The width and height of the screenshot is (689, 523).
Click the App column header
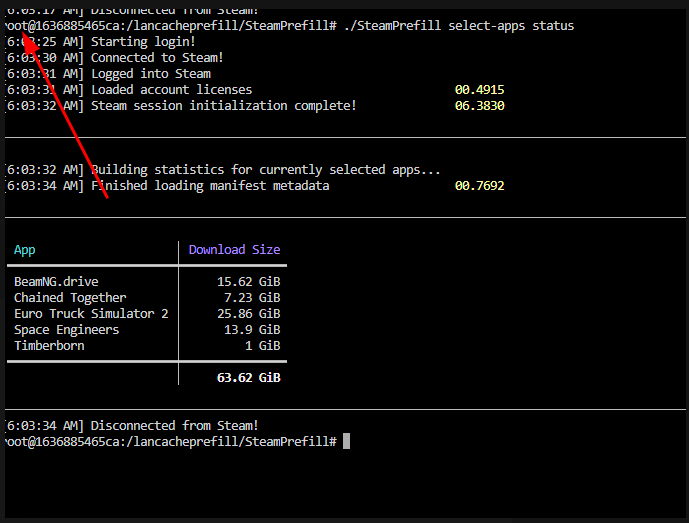point(25,250)
